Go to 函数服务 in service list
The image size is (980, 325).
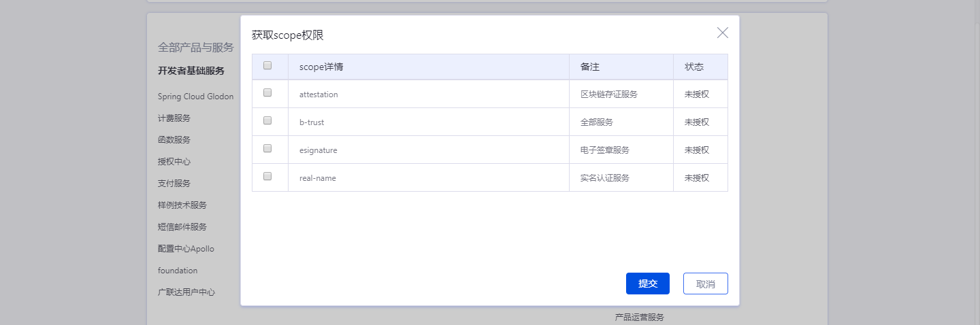(x=174, y=140)
